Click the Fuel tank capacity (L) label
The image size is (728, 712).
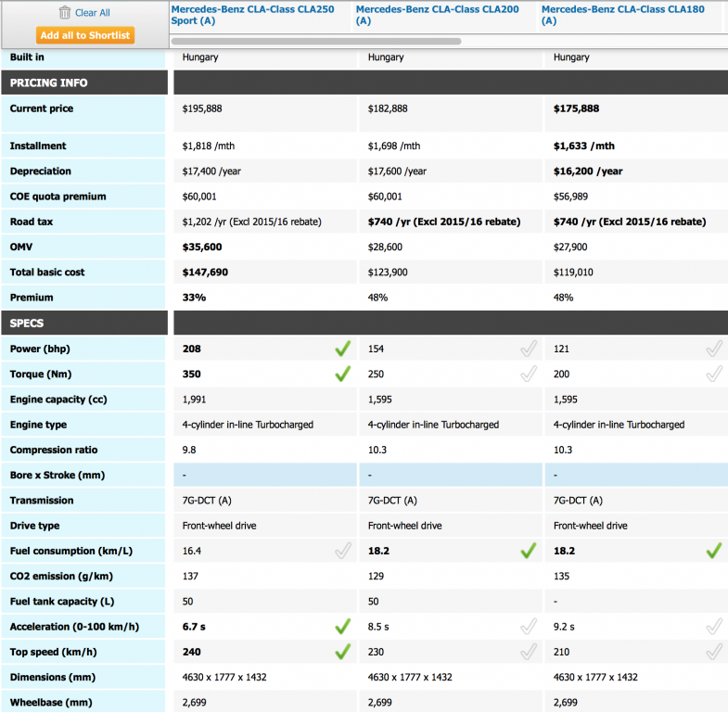(62, 601)
